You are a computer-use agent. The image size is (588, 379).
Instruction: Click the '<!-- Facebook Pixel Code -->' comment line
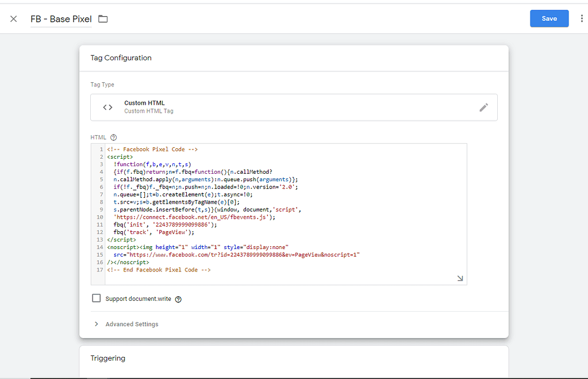pyautogui.click(x=152, y=149)
